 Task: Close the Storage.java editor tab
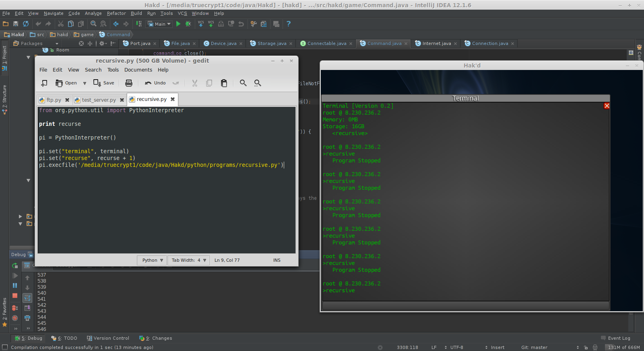point(291,44)
